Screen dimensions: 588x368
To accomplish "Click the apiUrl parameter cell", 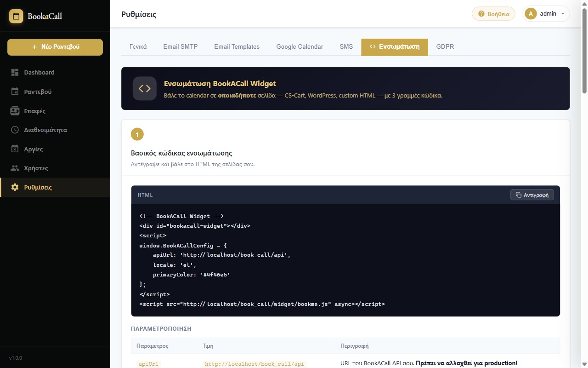I will 149,364.
